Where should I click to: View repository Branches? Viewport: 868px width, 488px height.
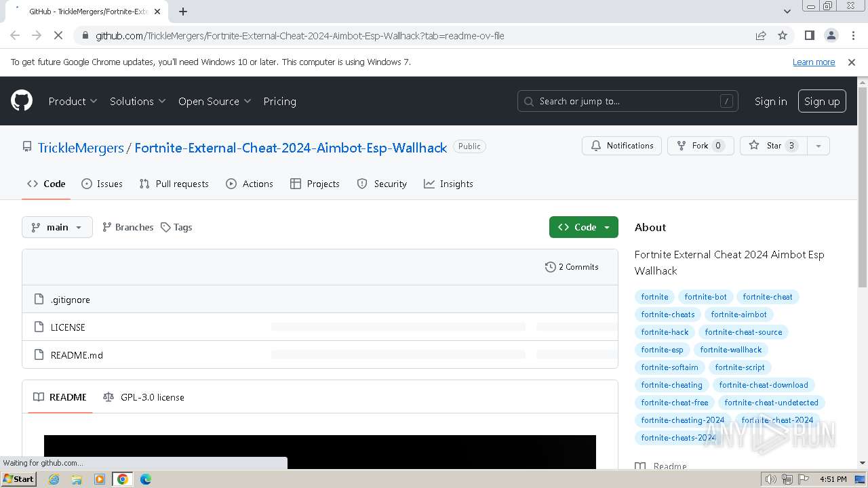click(x=127, y=227)
